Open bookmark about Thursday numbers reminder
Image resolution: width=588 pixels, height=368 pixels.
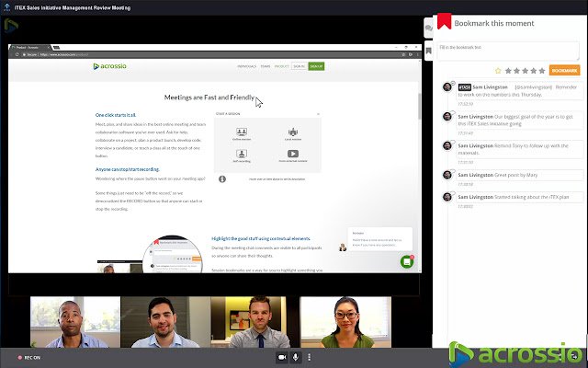tap(519, 90)
